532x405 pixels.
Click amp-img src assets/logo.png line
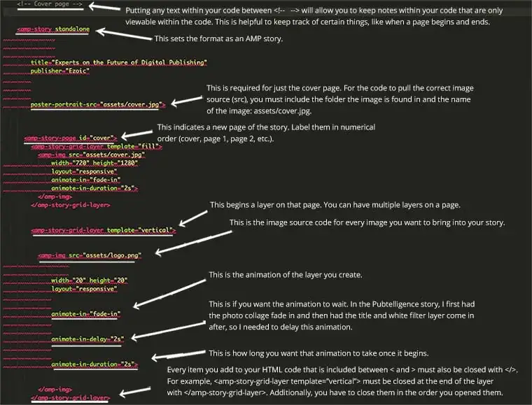90,255
